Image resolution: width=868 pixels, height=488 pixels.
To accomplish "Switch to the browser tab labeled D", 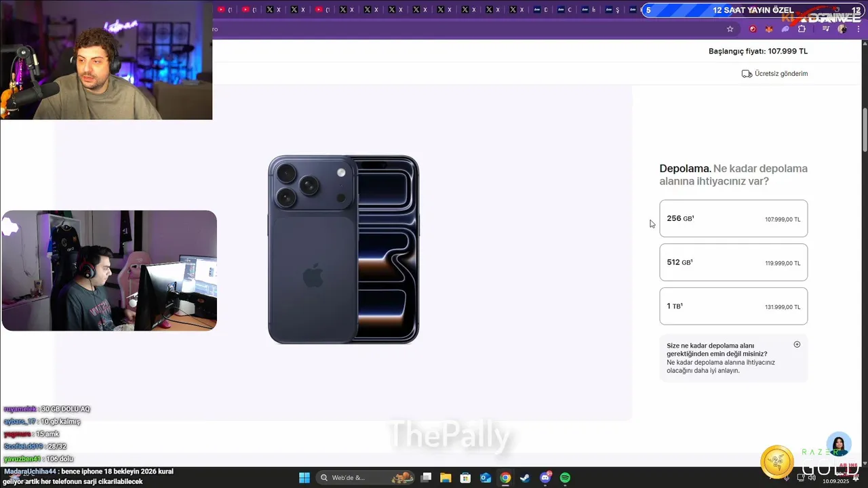I will click(x=541, y=10).
